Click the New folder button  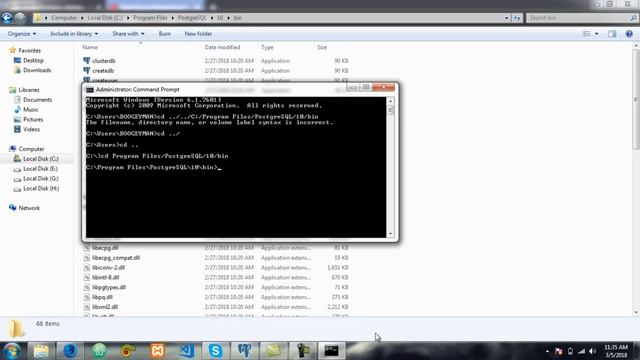198,34
